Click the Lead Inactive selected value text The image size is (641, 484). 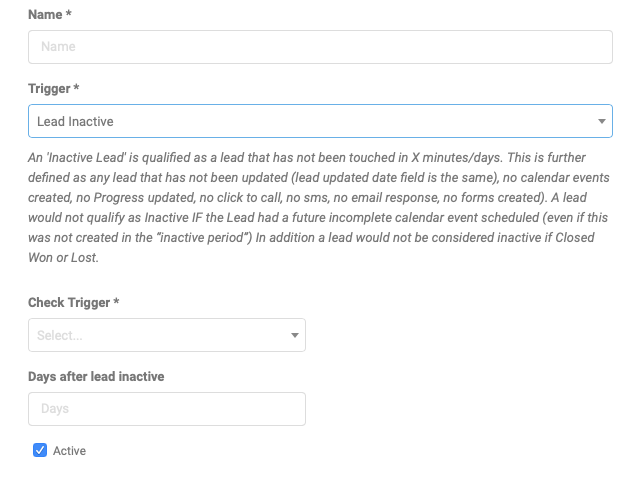pyautogui.click(x=75, y=121)
